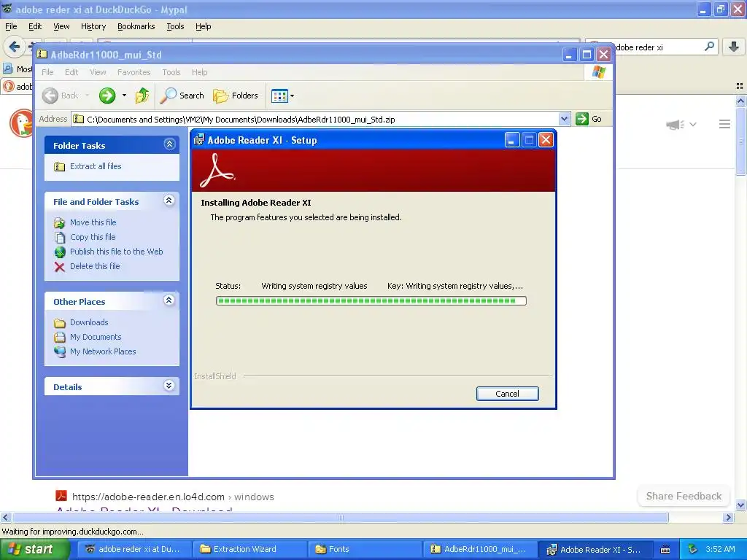Click the globe Publish icon
This screenshot has width=747, height=560.
[x=60, y=252]
